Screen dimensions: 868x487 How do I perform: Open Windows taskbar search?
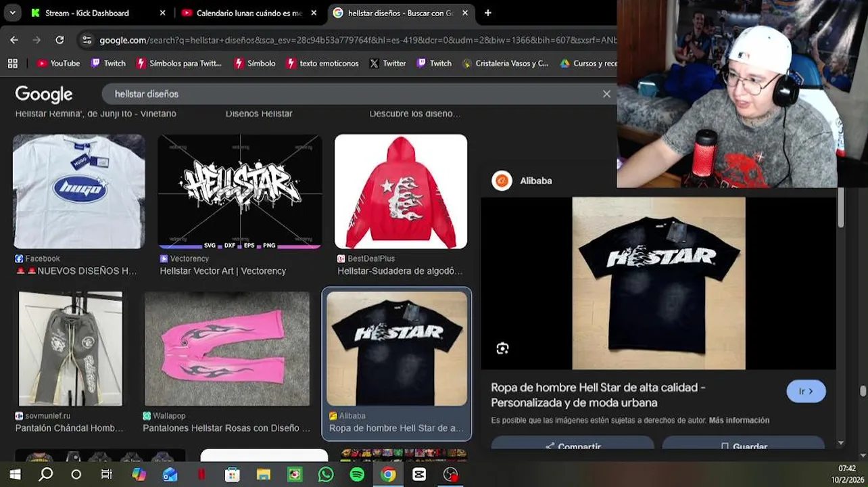(46, 475)
